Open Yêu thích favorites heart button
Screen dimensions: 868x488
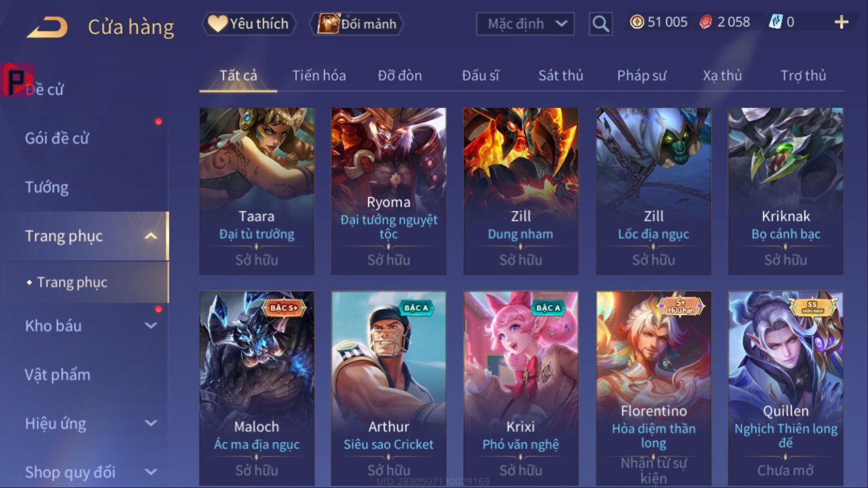[249, 24]
